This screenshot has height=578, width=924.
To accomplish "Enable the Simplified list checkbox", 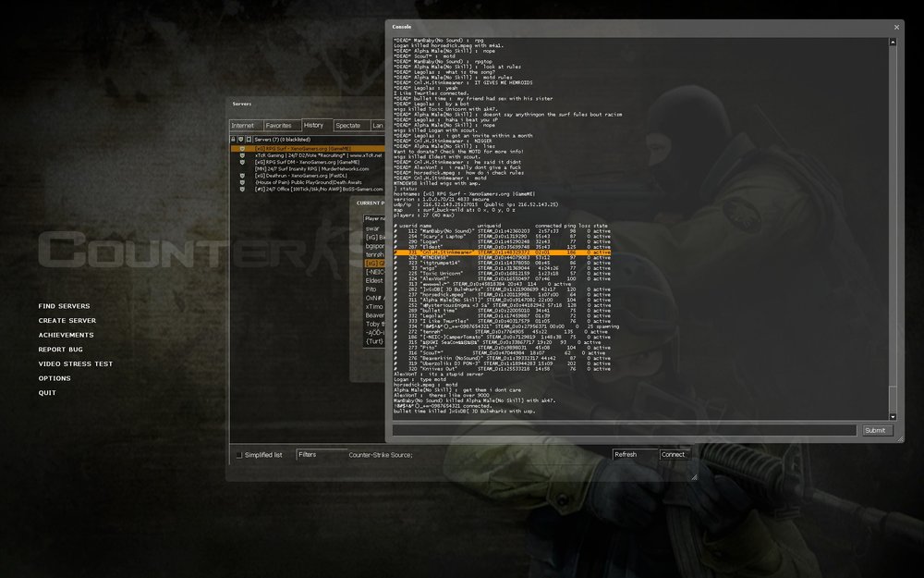I will pos(239,455).
